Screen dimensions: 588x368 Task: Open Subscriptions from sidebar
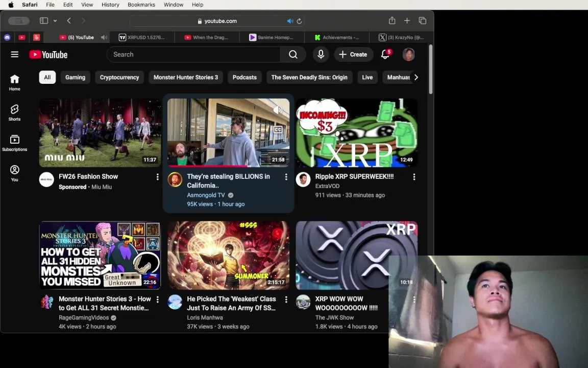[x=15, y=143]
